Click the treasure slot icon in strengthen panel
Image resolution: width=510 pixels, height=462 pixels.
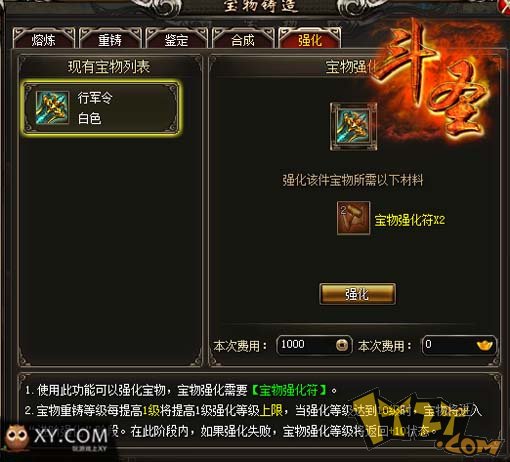[x=354, y=127]
